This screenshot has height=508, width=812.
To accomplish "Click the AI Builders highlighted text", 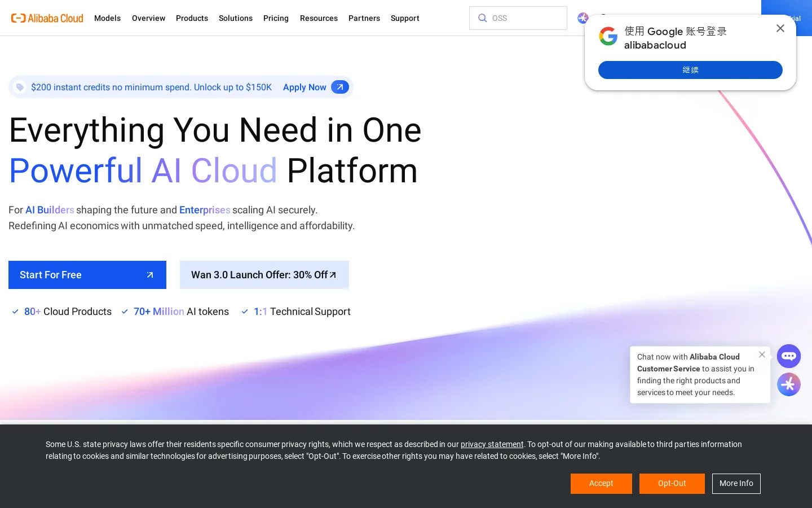I will 50,210.
